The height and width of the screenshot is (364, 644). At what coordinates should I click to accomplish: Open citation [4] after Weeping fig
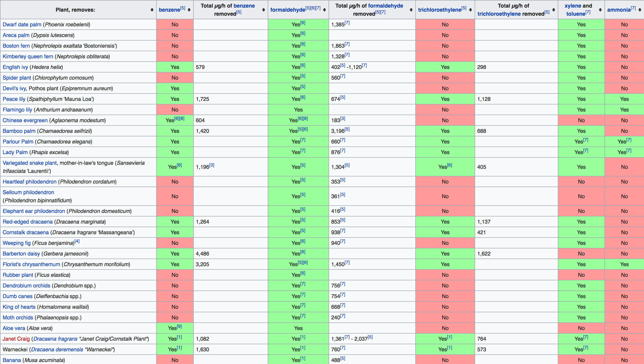77,241
